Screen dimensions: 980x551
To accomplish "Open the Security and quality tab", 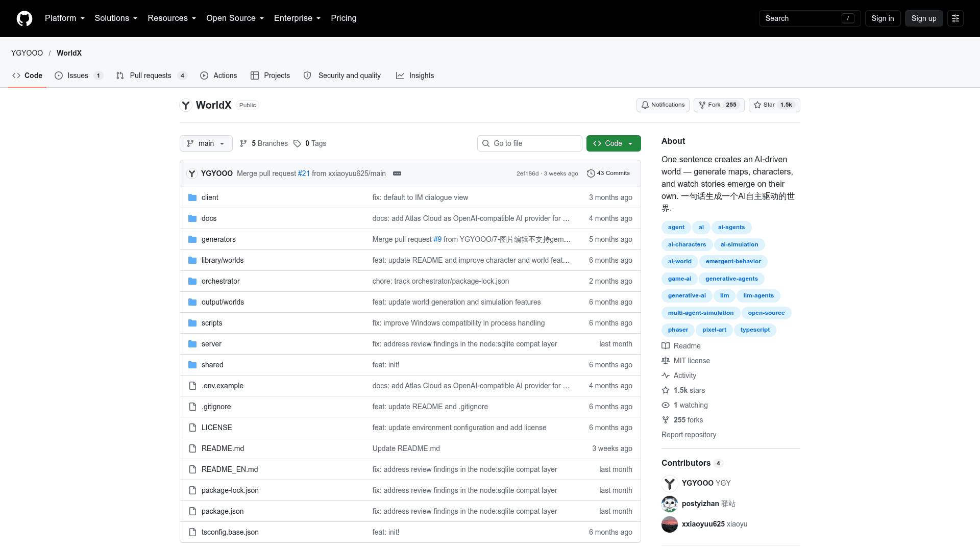I will pyautogui.click(x=342, y=76).
